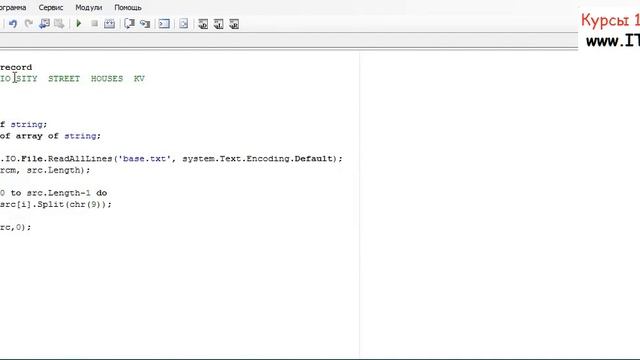Click the middle window-layout icon

pos(218,24)
